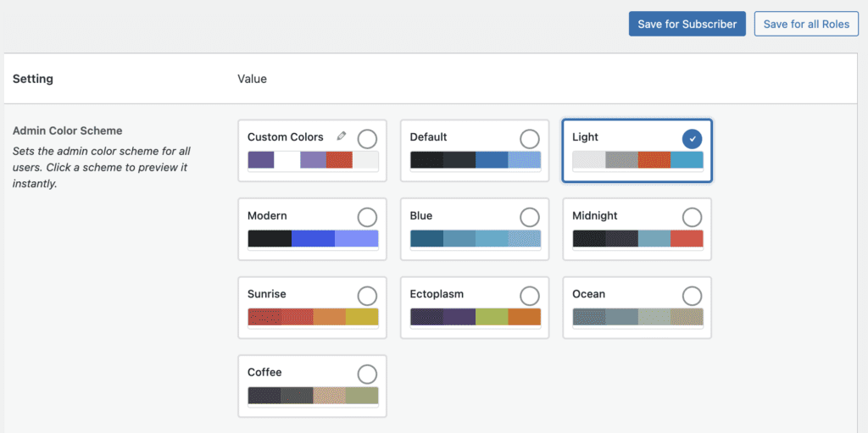Click the Blue scheme palette strip

476,239
